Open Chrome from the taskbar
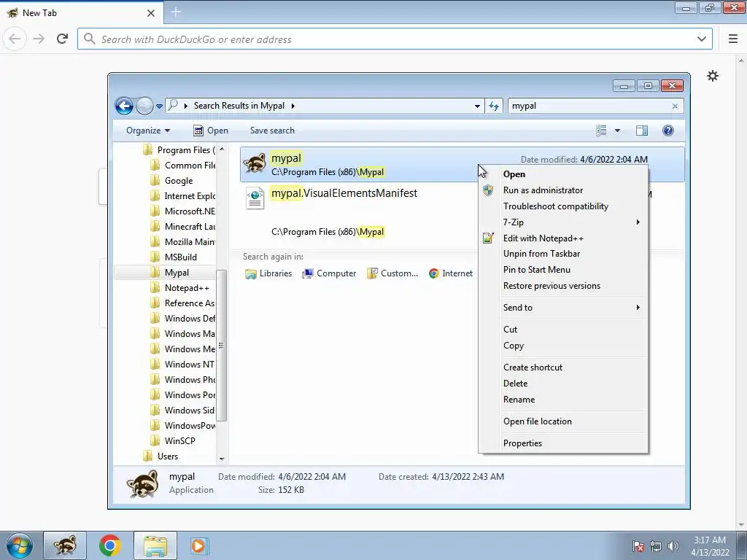747x560 pixels. [x=109, y=545]
